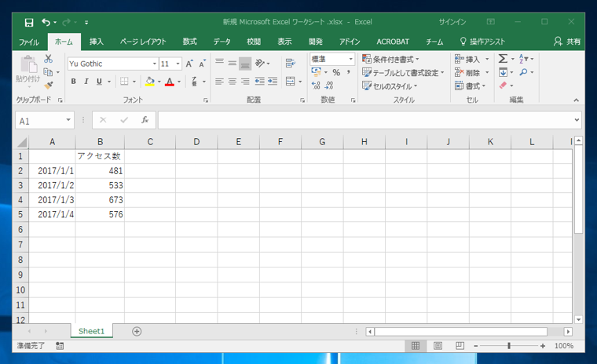
Task: Toggle underline formatting
Action: point(100,81)
